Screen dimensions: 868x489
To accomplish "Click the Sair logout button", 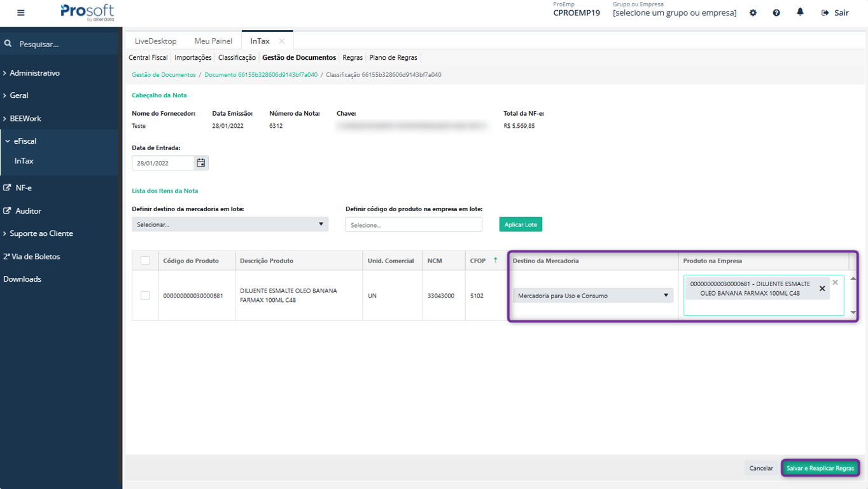I will [835, 13].
